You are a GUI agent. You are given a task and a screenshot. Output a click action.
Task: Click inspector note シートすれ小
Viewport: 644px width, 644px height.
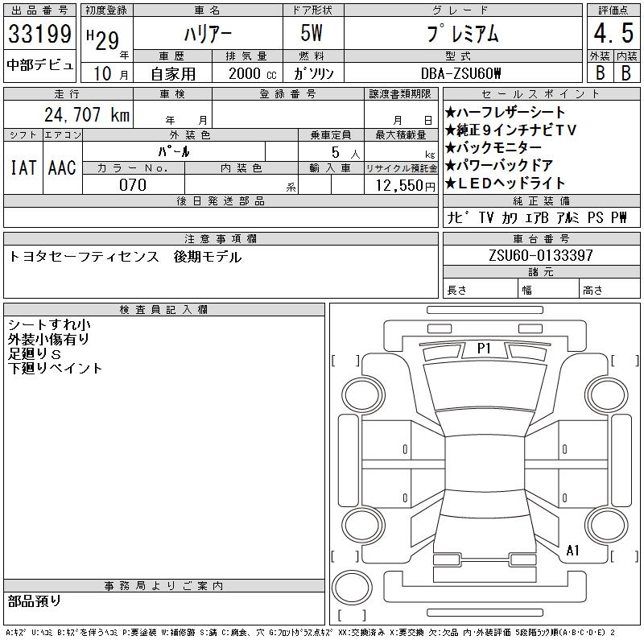pyautogui.click(x=49, y=324)
